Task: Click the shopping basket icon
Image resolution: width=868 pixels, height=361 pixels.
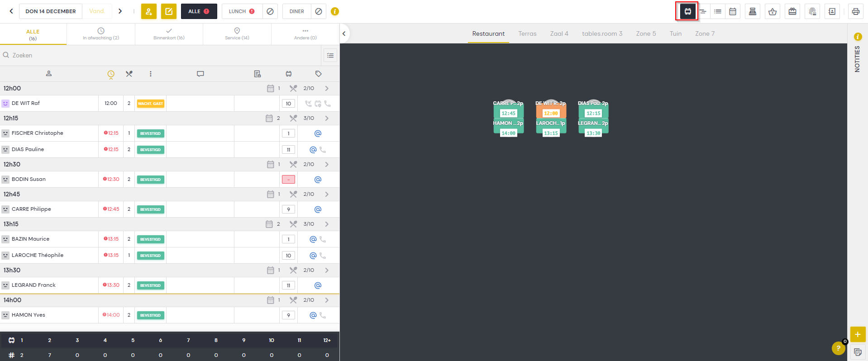Action: pos(773,12)
